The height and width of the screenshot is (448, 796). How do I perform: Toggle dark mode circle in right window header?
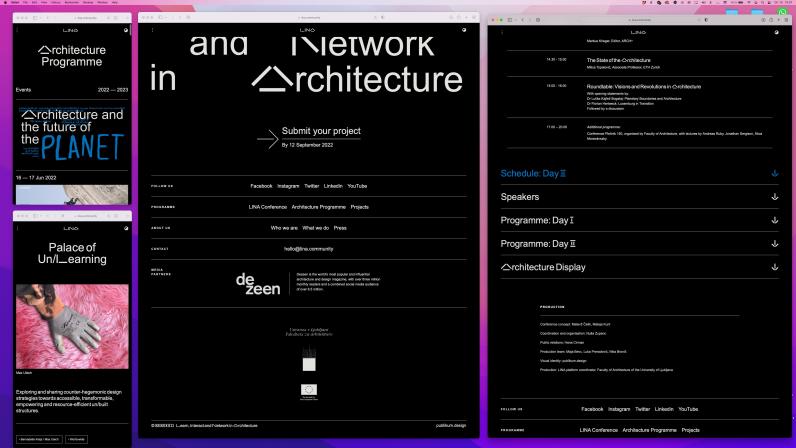click(776, 33)
